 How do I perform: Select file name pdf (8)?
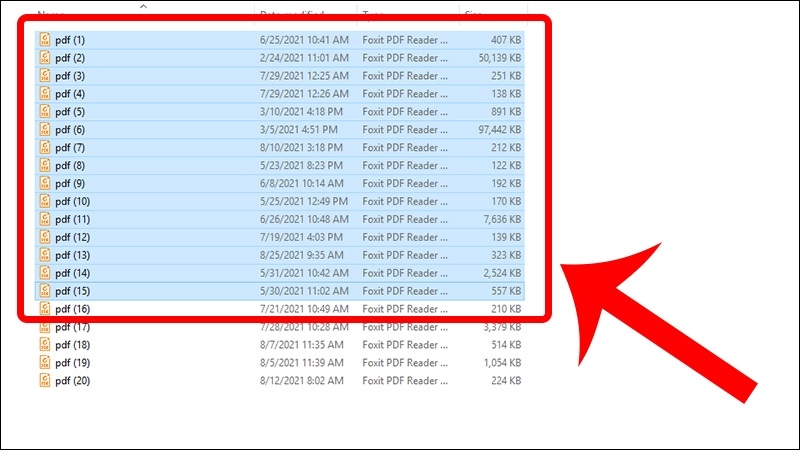click(70, 165)
